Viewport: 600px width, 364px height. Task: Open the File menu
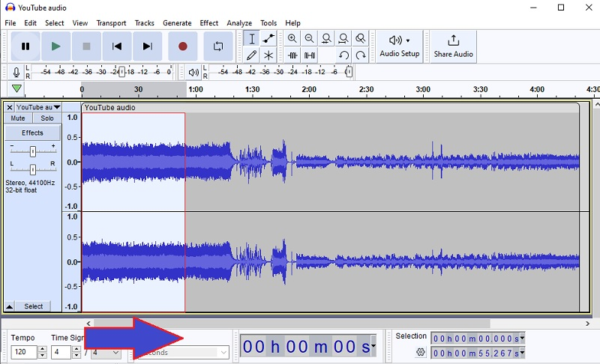click(x=10, y=23)
